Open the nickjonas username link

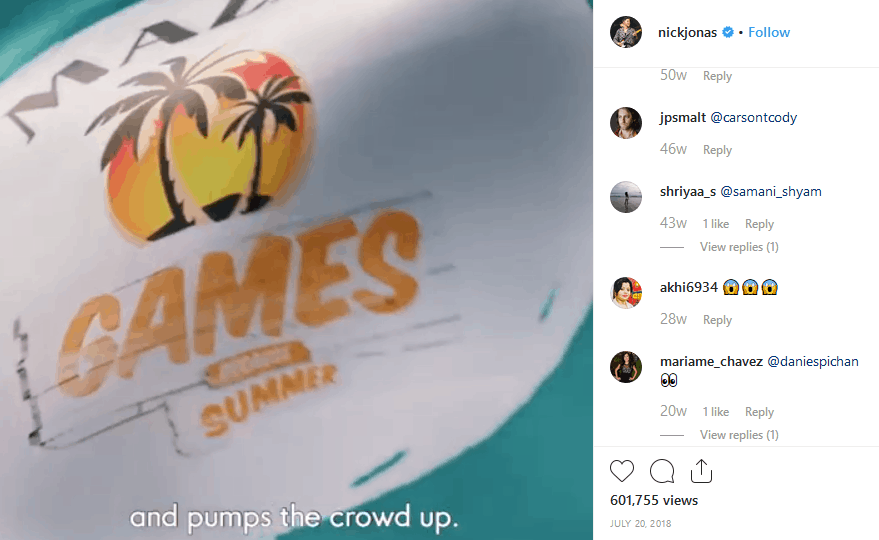[x=687, y=32]
